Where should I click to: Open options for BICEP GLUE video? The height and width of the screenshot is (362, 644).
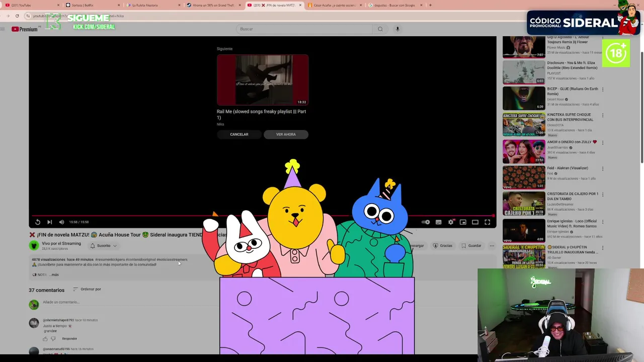[x=603, y=90]
